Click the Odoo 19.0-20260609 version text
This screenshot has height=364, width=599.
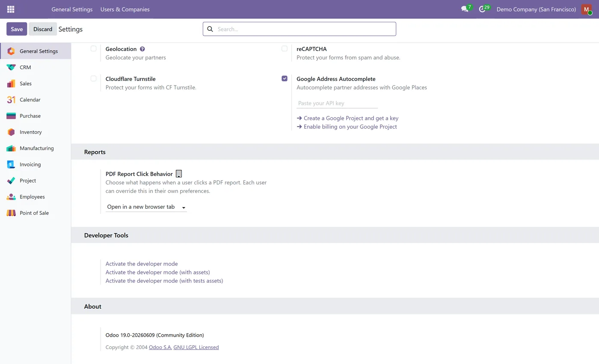155,335
